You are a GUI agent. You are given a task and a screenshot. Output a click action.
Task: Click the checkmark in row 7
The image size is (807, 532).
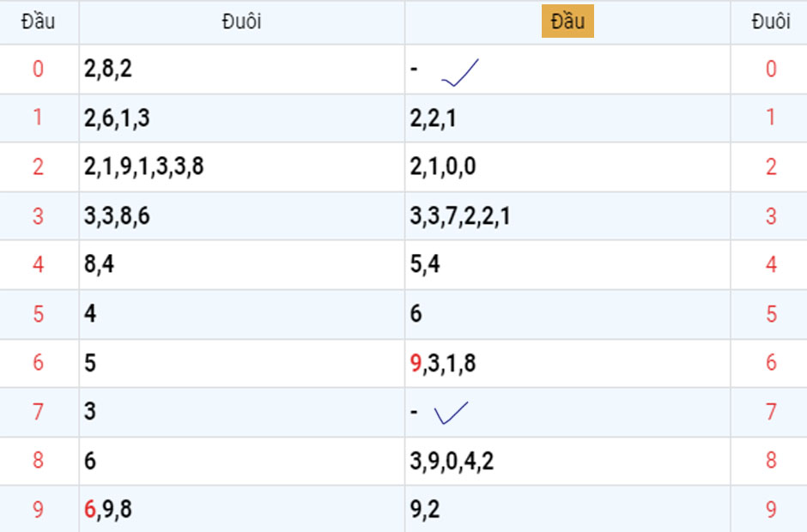click(451, 414)
